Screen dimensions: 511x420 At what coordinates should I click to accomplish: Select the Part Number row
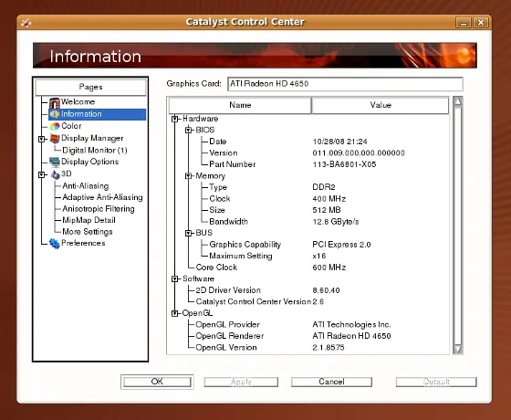(x=309, y=164)
